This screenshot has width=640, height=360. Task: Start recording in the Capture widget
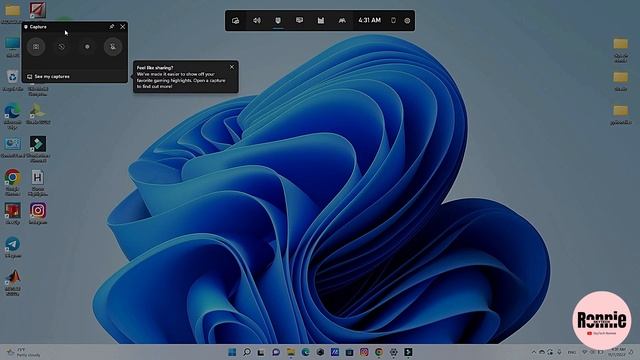point(87,47)
